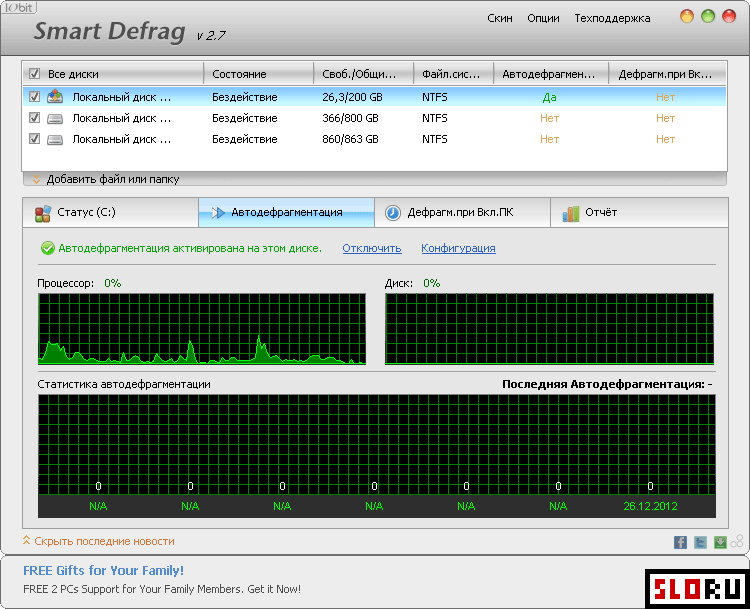Toggle boot defrag 'Нет' on 26,3/200 GB disk
Viewport: 750px width, 609px height.
(x=665, y=97)
